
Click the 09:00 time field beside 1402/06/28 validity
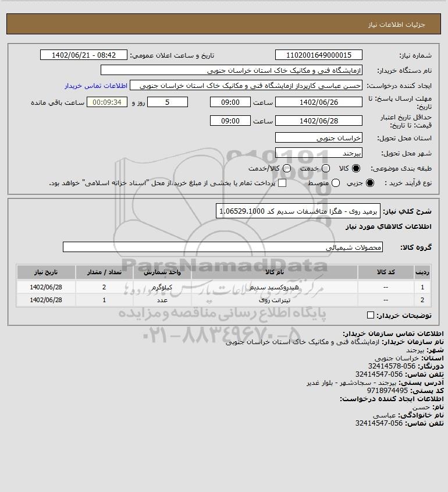point(230,121)
